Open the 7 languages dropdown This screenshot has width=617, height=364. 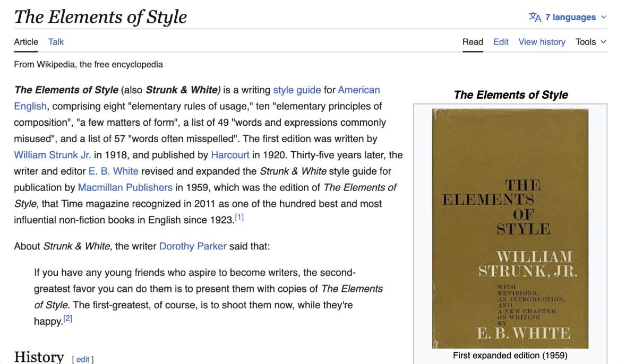(568, 18)
